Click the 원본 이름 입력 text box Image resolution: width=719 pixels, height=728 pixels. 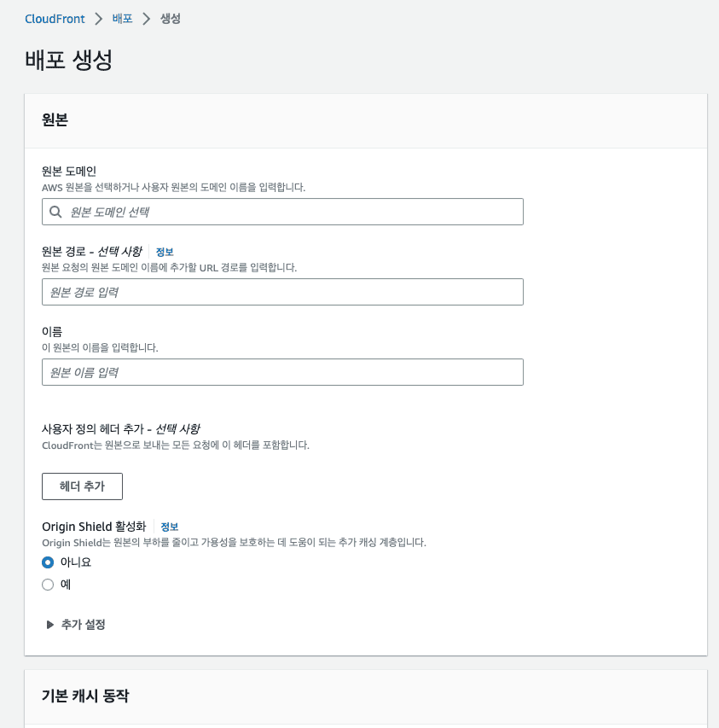tap(282, 372)
